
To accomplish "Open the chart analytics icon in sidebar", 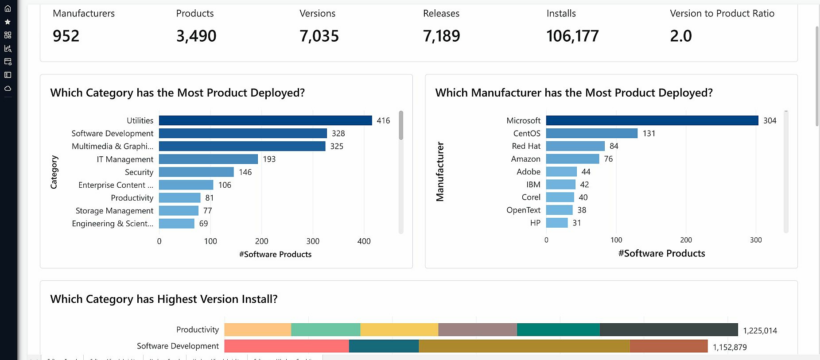I will tap(7, 49).
